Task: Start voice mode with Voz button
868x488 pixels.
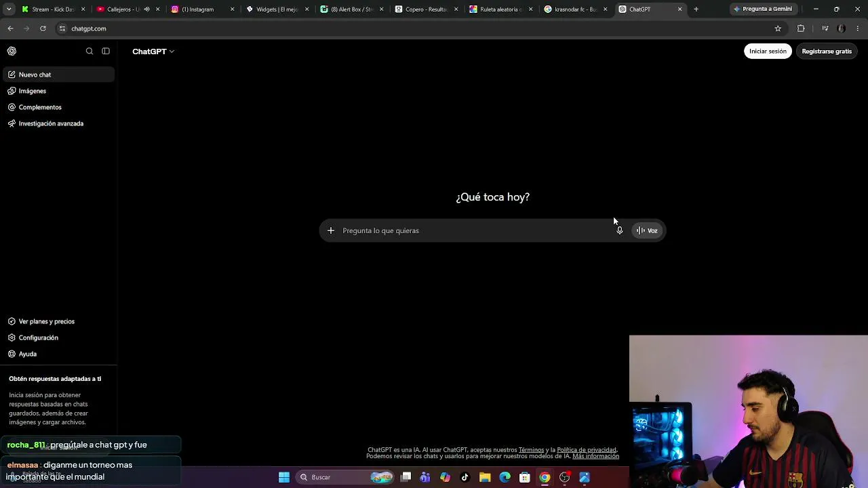Action: 647,230
